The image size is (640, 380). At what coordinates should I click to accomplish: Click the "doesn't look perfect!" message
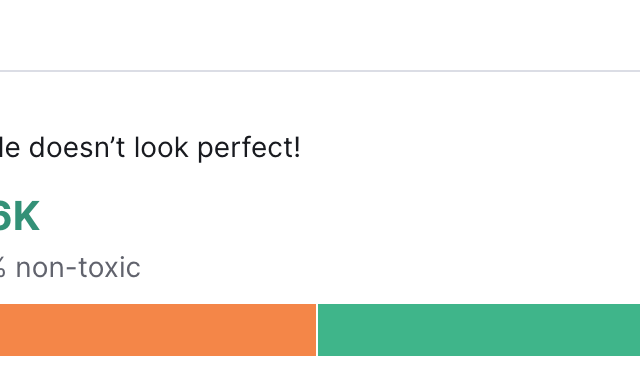(x=164, y=148)
